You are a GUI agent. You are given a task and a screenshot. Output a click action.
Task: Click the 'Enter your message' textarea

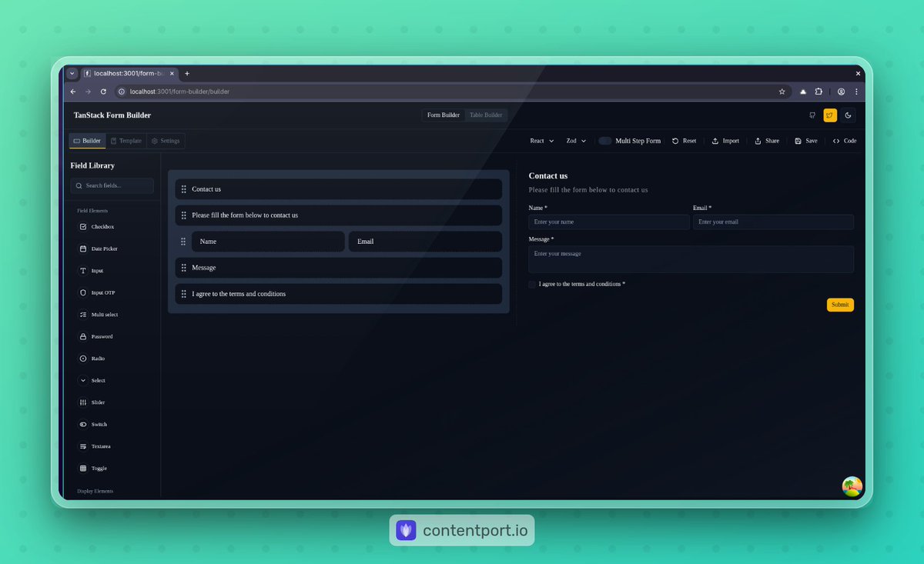coord(691,259)
